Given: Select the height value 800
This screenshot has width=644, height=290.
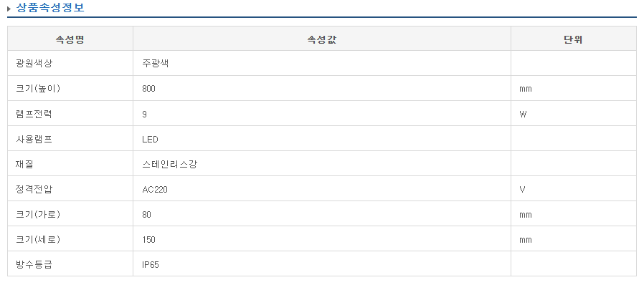Looking at the screenshot, I should (x=149, y=89).
